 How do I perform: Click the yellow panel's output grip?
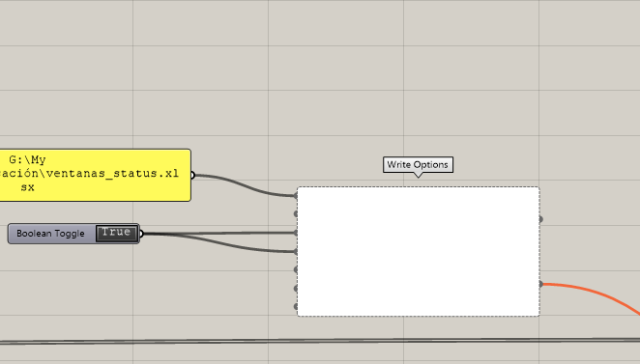coord(192,176)
